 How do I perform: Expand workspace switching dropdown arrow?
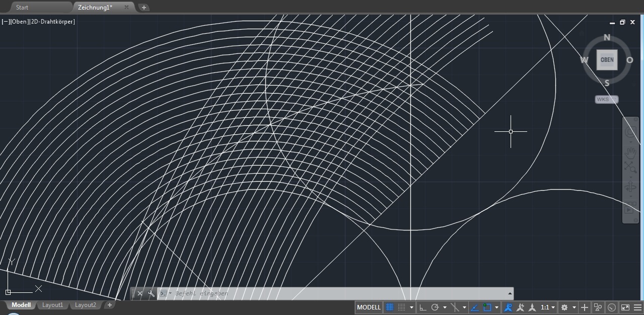point(574,307)
